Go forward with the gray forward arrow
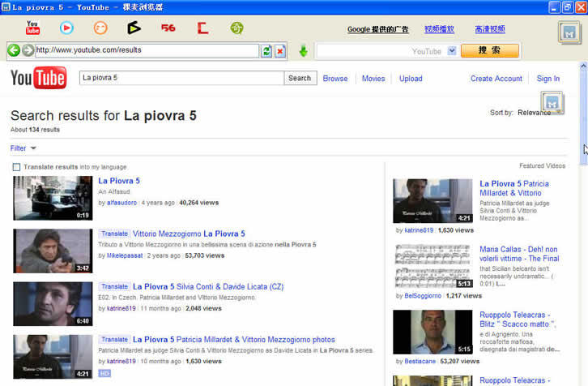The width and height of the screenshot is (588, 386). (28, 50)
